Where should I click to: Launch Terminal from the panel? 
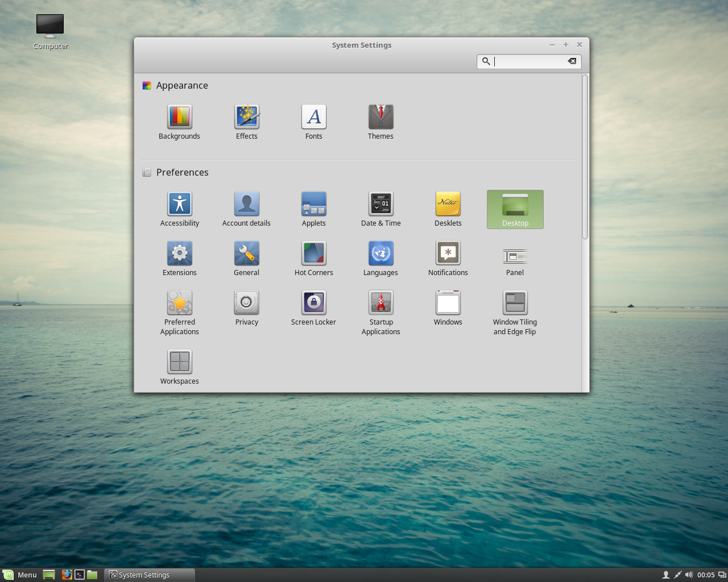pyautogui.click(x=80, y=575)
